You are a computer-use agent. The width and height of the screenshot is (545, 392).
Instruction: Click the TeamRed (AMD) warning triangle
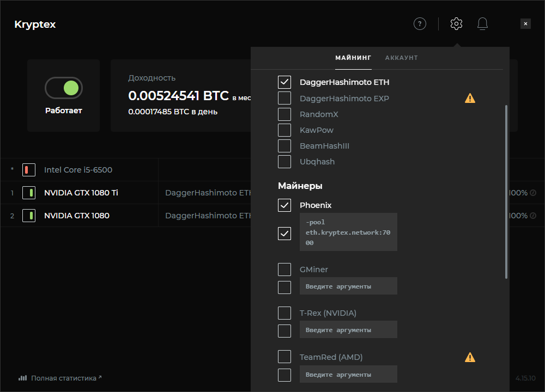(470, 357)
